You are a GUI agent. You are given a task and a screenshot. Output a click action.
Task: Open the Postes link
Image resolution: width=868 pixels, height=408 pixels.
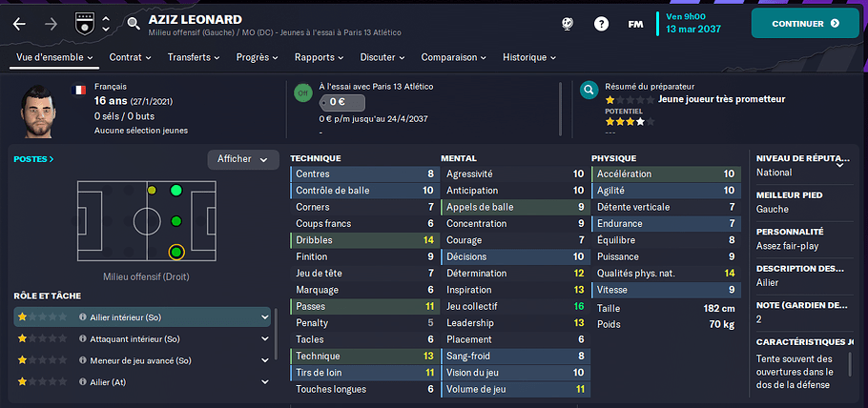[33, 159]
